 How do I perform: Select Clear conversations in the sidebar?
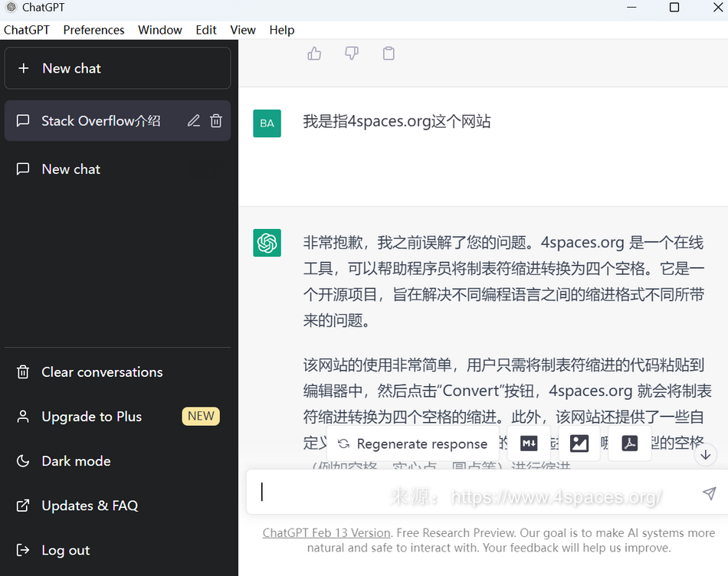click(102, 372)
